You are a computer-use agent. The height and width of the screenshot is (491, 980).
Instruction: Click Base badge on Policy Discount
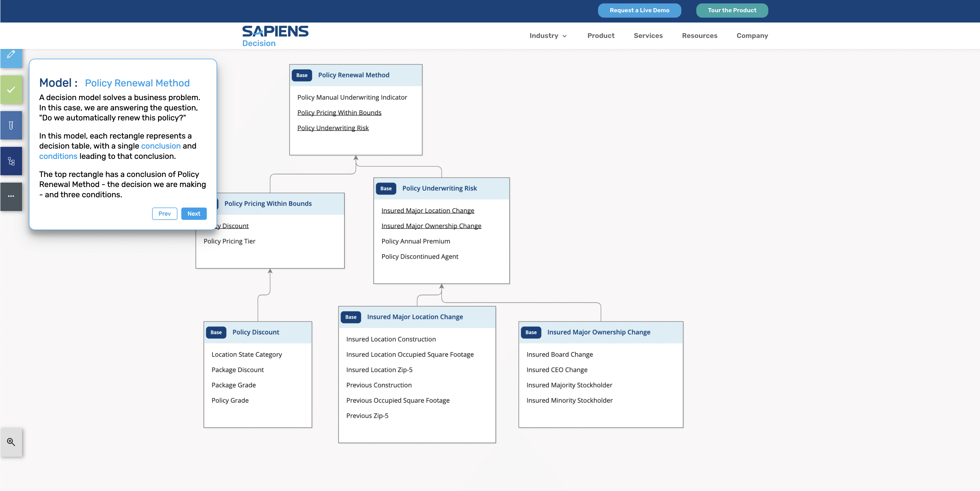[216, 333]
